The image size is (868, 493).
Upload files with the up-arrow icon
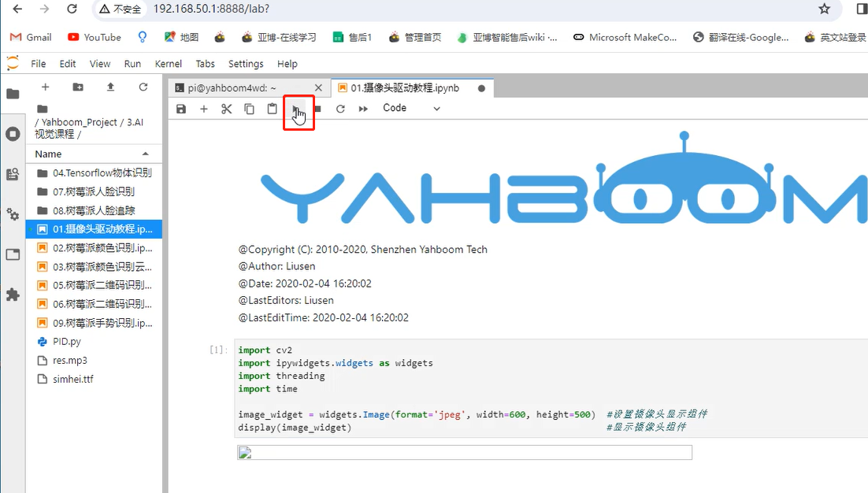111,87
